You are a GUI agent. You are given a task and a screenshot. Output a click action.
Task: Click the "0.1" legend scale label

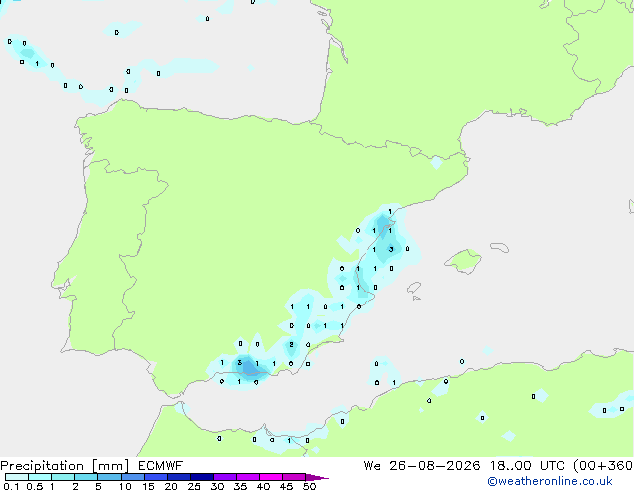(11, 486)
